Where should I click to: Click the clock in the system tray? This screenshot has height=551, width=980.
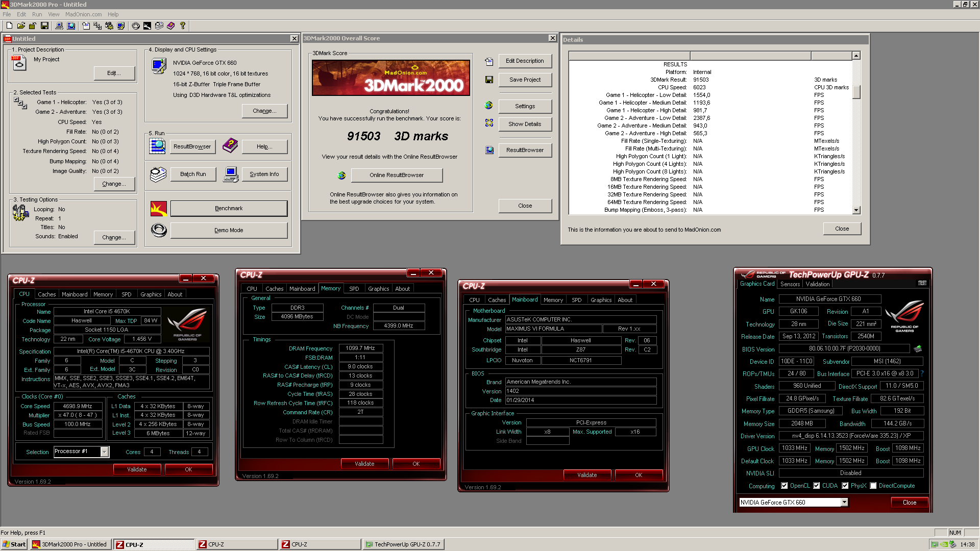[x=967, y=544]
